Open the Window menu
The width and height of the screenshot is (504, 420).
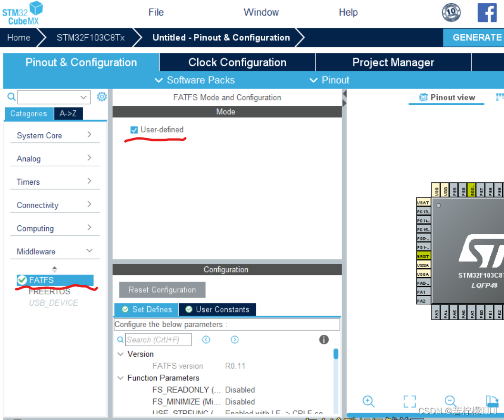click(x=261, y=12)
